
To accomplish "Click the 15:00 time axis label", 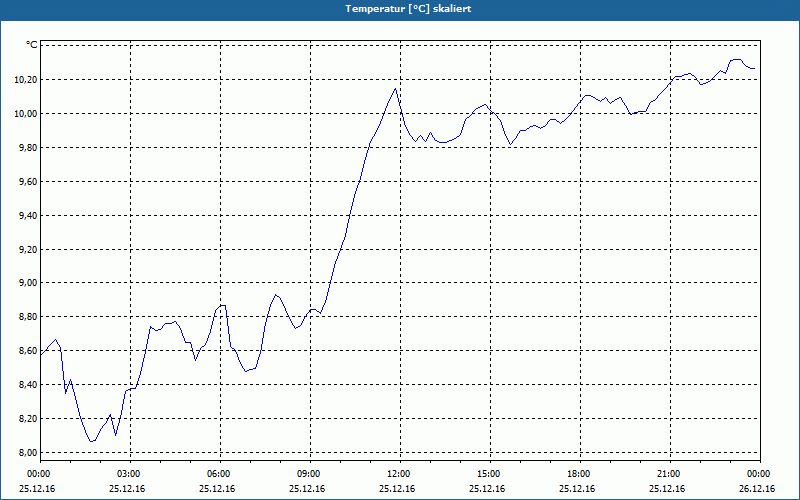I will (x=489, y=473).
